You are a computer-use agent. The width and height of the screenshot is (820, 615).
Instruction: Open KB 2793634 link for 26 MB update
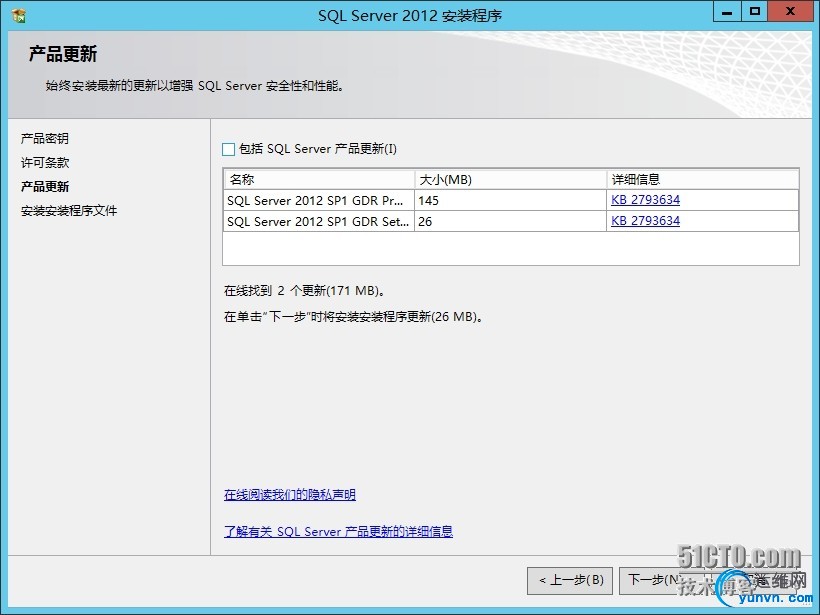pyautogui.click(x=645, y=221)
